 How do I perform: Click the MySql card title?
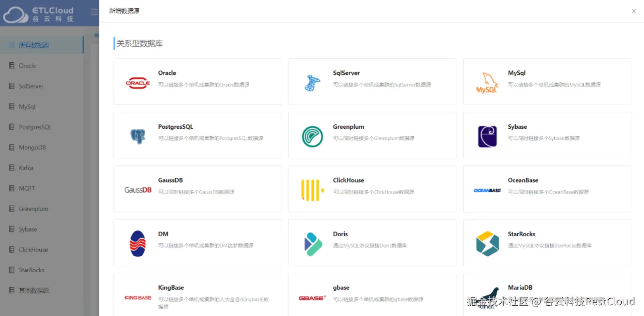[517, 73]
